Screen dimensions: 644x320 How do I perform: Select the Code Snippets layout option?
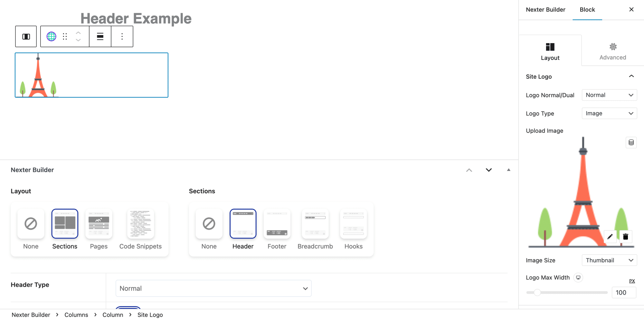140,224
